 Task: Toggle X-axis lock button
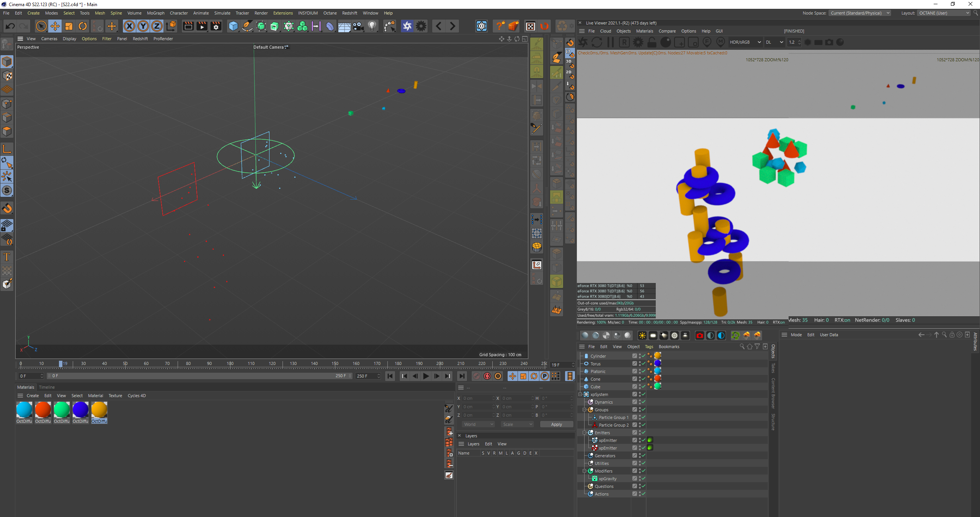click(x=129, y=26)
